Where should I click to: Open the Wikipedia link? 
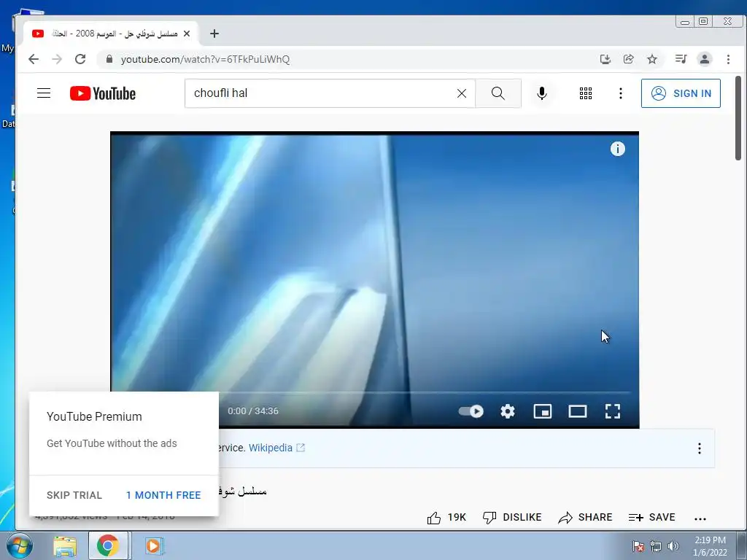pyautogui.click(x=271, y=448)
